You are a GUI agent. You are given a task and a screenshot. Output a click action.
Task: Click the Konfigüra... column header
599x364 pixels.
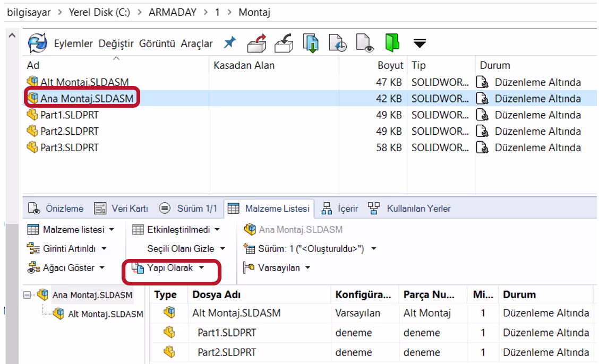point(363,294)
